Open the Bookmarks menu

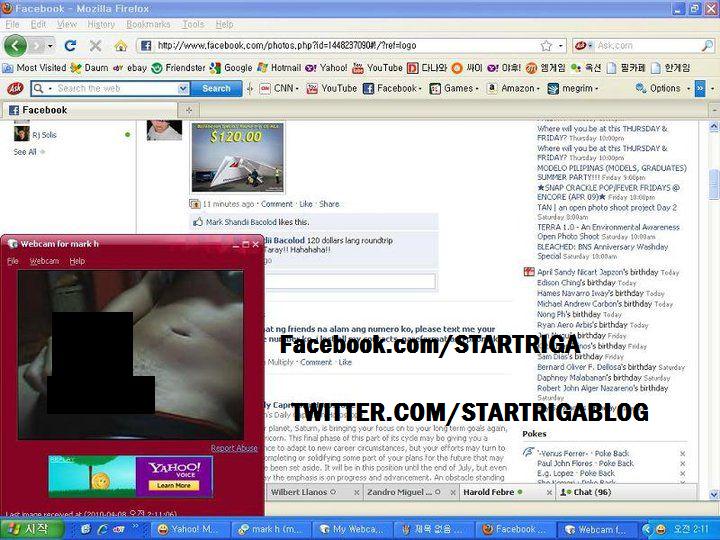click(148, 24)
